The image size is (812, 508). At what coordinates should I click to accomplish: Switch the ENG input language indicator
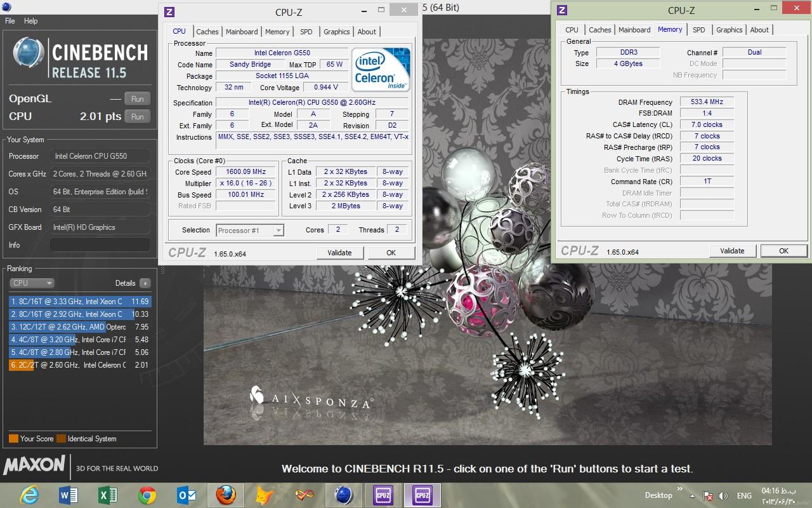click(744, 495)
